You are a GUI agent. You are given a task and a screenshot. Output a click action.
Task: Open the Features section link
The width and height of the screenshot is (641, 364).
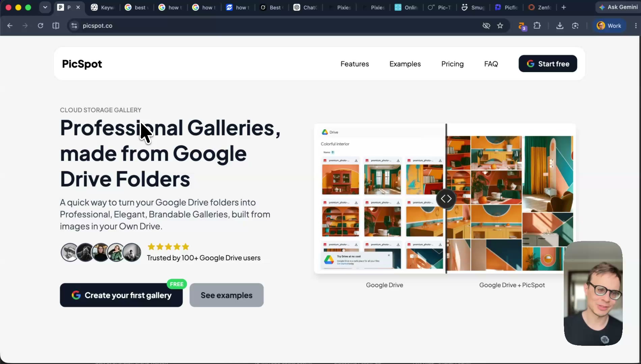355,64
